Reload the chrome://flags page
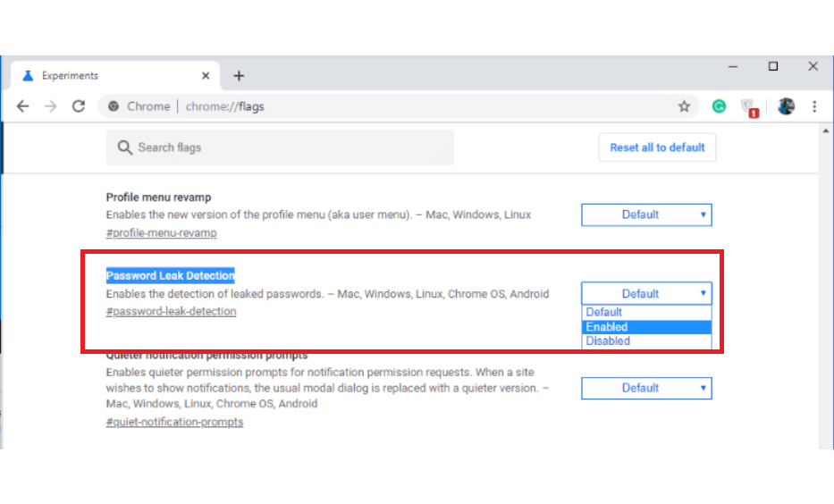This screenshot has width=834, height=504. pyautogui.click(x=79, y=106)
